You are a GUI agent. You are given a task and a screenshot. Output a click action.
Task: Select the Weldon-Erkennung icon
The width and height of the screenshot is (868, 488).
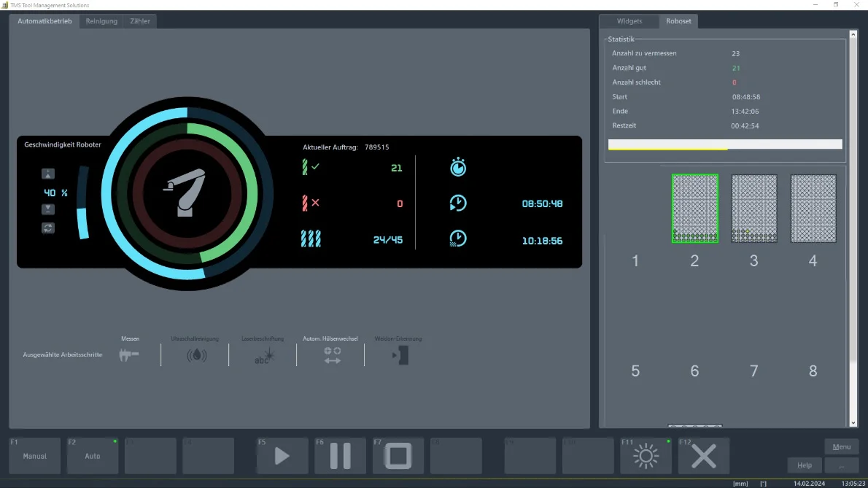400,355
